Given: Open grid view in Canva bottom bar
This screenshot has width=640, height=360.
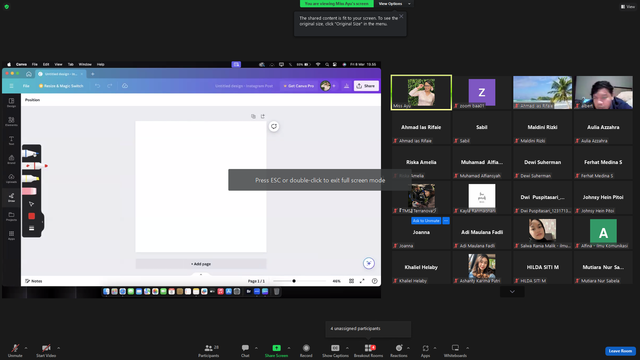Looking at the screenshot, I should pos(351,281).
